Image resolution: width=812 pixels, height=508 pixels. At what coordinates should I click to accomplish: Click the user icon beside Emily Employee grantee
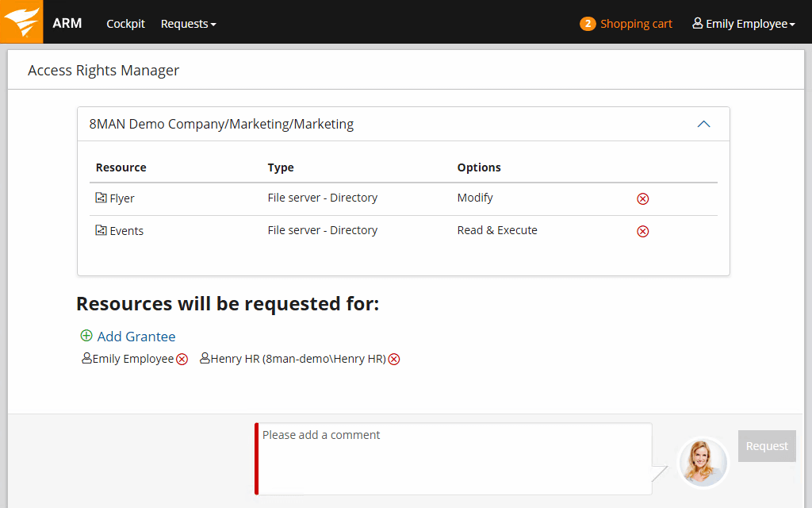(86, 359)
